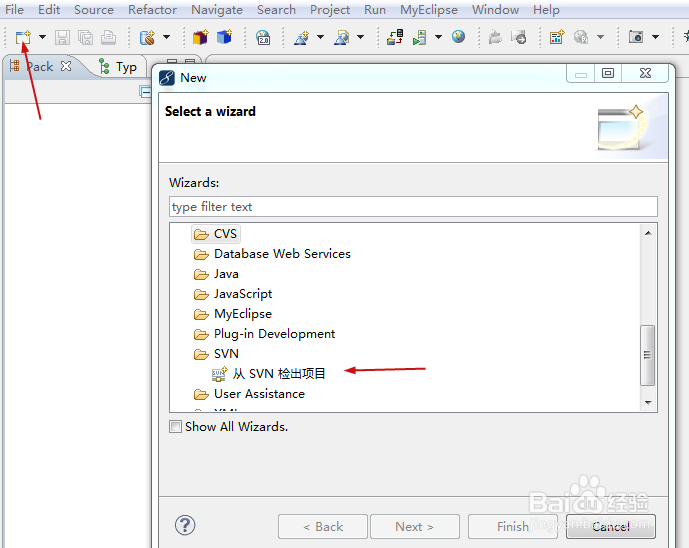The height and width of the screenshot is (548, 689).
Task: Click the Finish button
Action: (513, 526)
